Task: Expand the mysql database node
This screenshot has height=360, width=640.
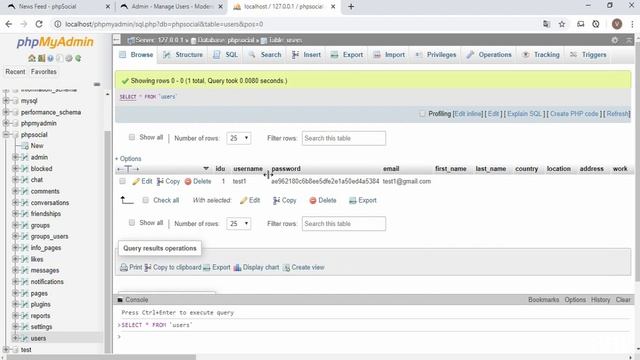Action: pyautogui.click(x=6, y=100)
